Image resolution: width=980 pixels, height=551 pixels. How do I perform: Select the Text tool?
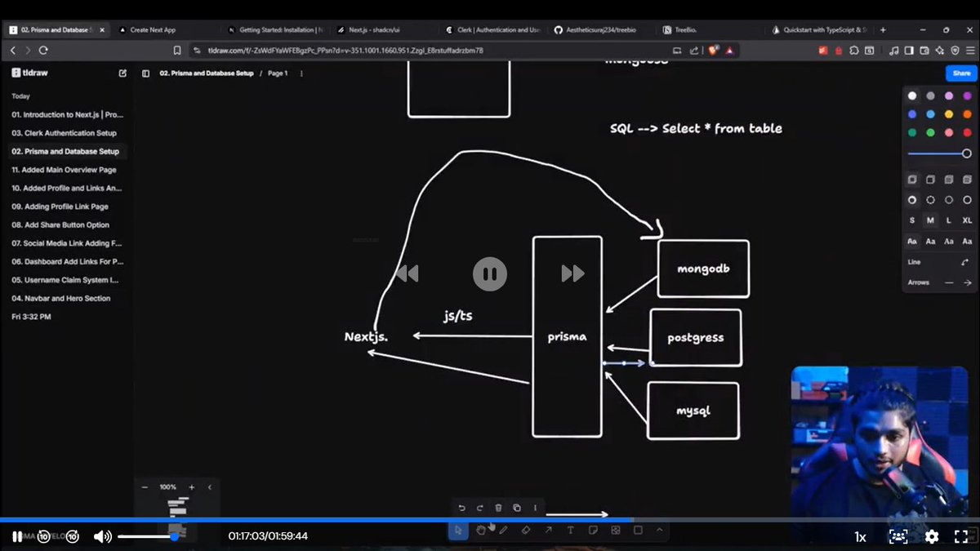[570, 530]
